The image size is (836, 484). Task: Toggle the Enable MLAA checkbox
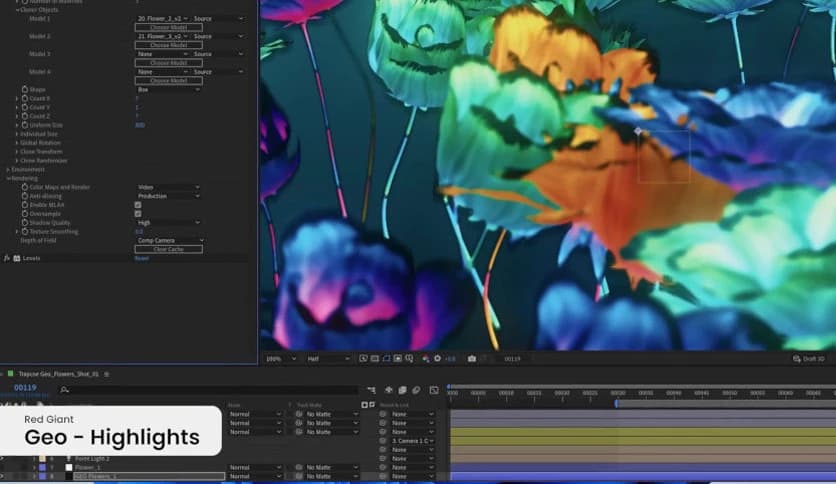[x=138, y=205]
